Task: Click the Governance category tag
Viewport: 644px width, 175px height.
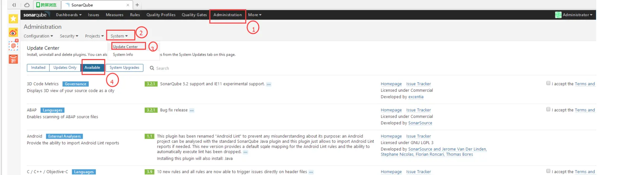Action: click(76, 84)
